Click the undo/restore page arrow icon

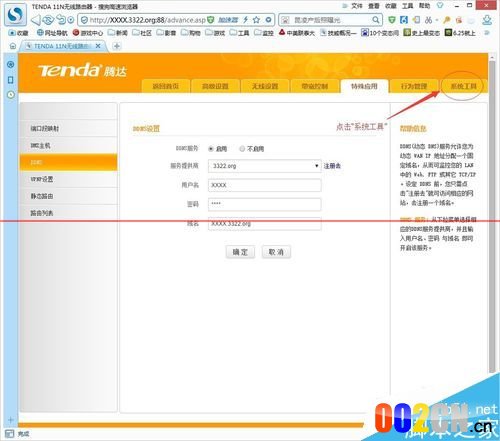point(61,20)
